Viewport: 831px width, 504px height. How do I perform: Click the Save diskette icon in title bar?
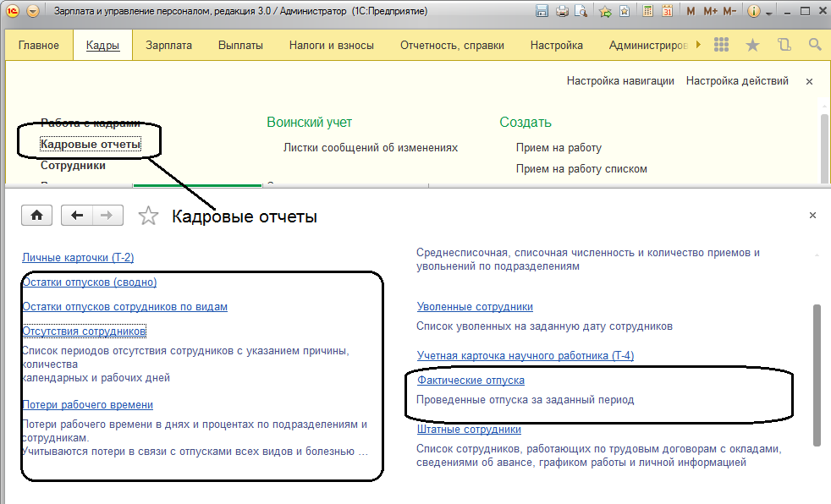[x=542, y=12]
